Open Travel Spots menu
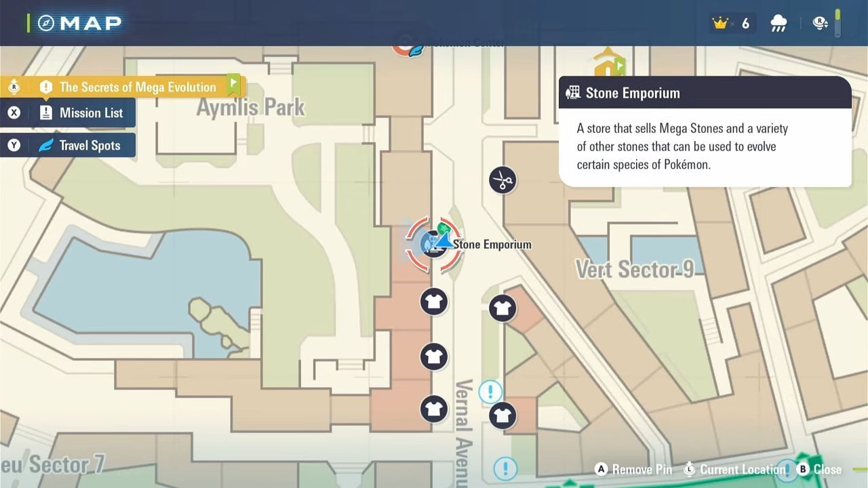 89,146
